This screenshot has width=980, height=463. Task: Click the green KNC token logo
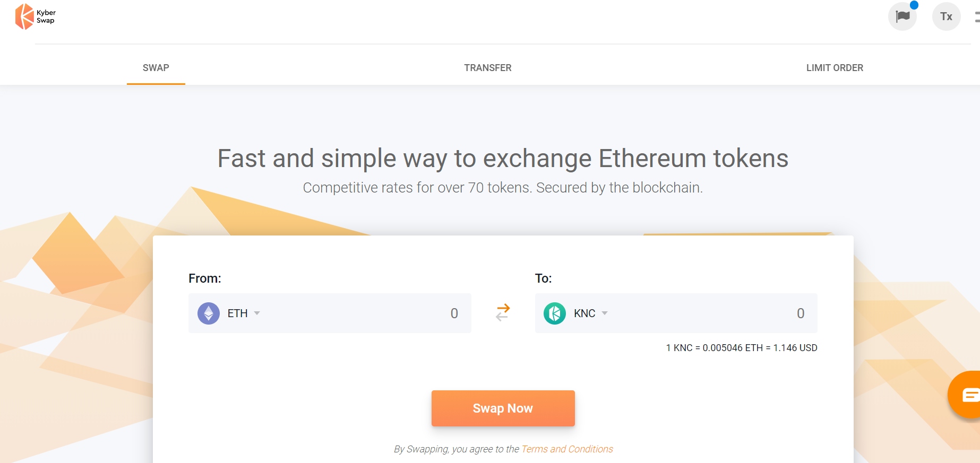(x=555, y=313)
